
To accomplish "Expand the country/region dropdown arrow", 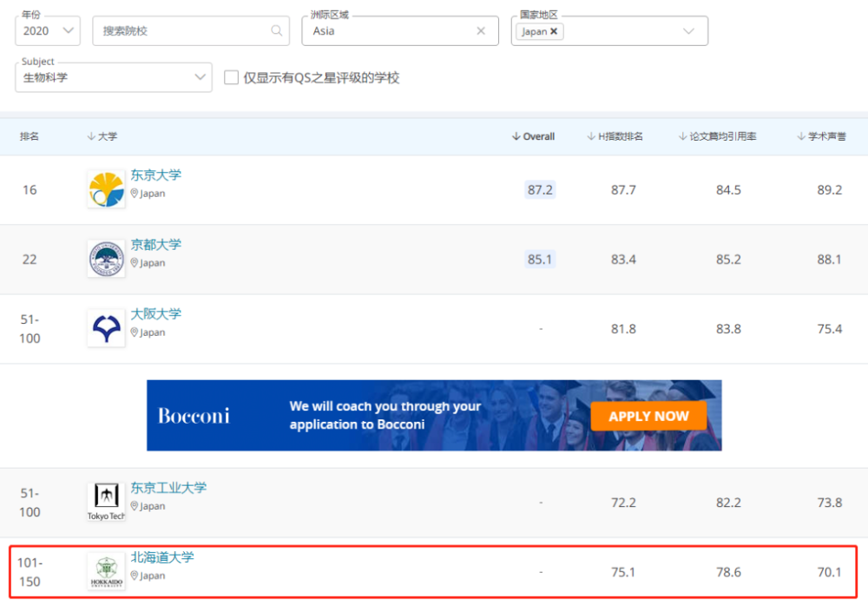I will [x=688, y=31].
